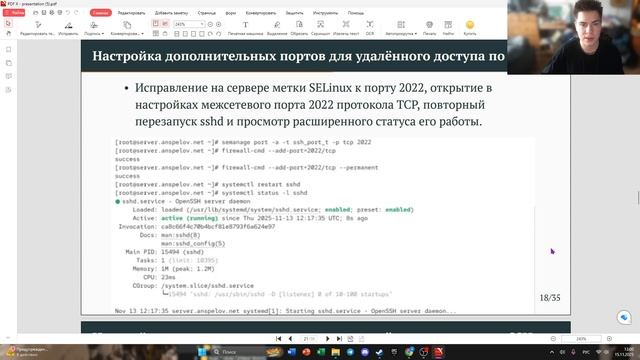The width and height of the screenshot is (640, 360).
Task: Open the Страница ribbon tab
Action: [207, 13]
